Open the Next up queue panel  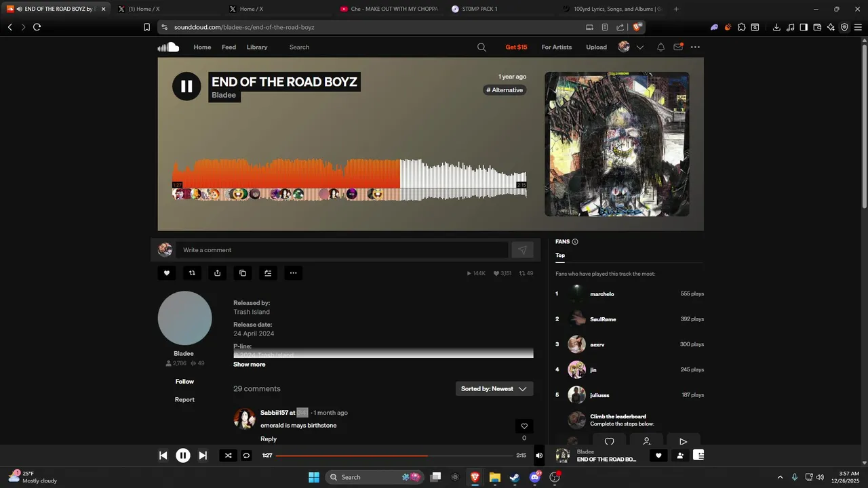coord(698,455)
